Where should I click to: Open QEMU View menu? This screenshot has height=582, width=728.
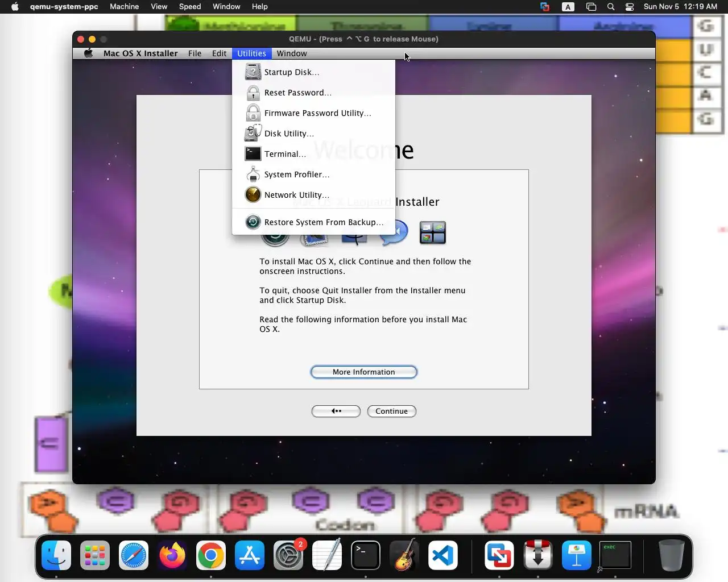[159, 7]
